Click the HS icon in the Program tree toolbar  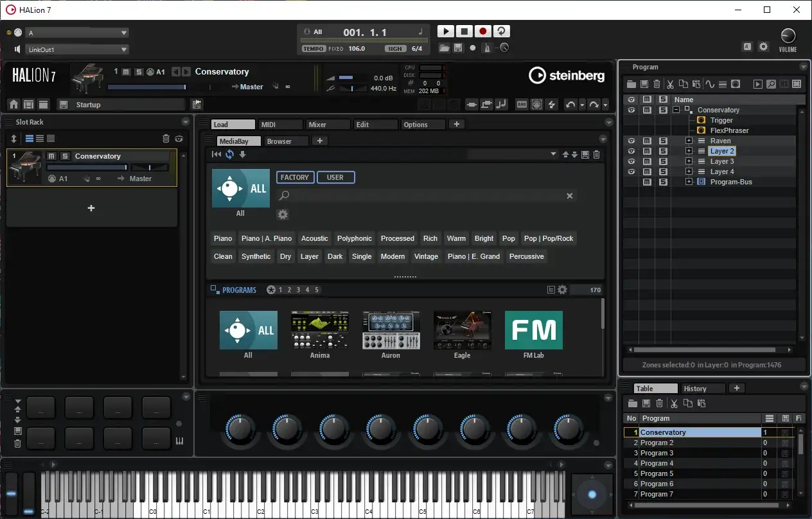(784, 84)
